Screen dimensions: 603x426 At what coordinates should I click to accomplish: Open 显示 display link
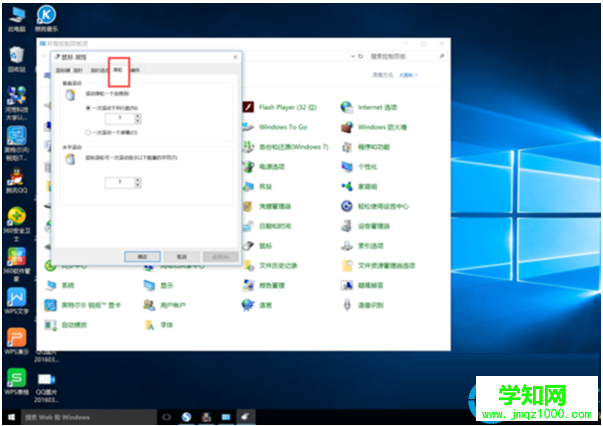(167, 285)
